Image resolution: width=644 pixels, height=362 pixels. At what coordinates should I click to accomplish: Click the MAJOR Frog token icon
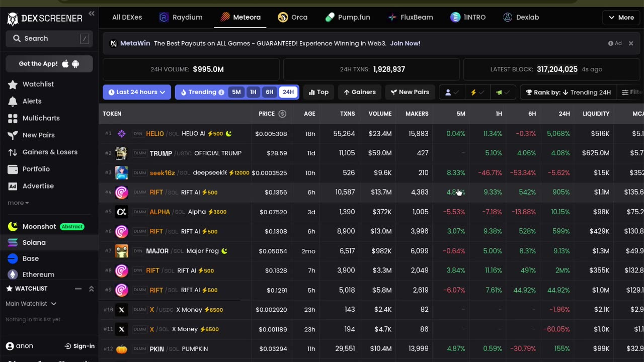point(121,251)
